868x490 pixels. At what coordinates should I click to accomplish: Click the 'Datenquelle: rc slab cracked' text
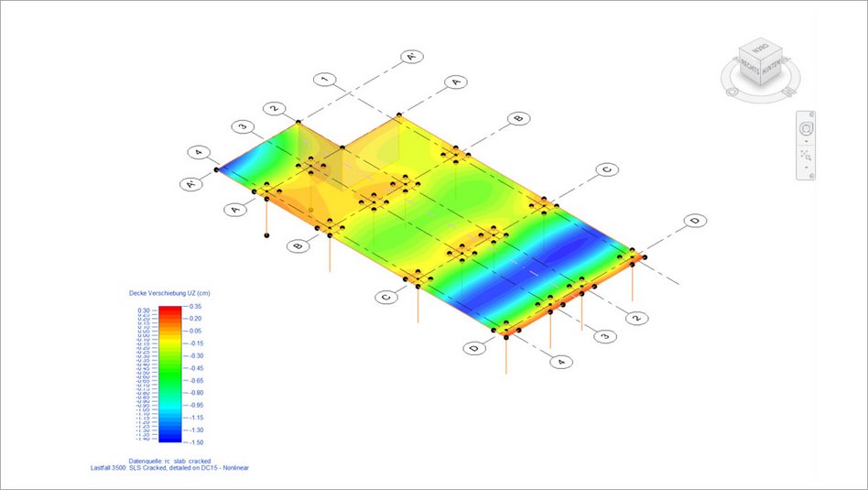169,461
